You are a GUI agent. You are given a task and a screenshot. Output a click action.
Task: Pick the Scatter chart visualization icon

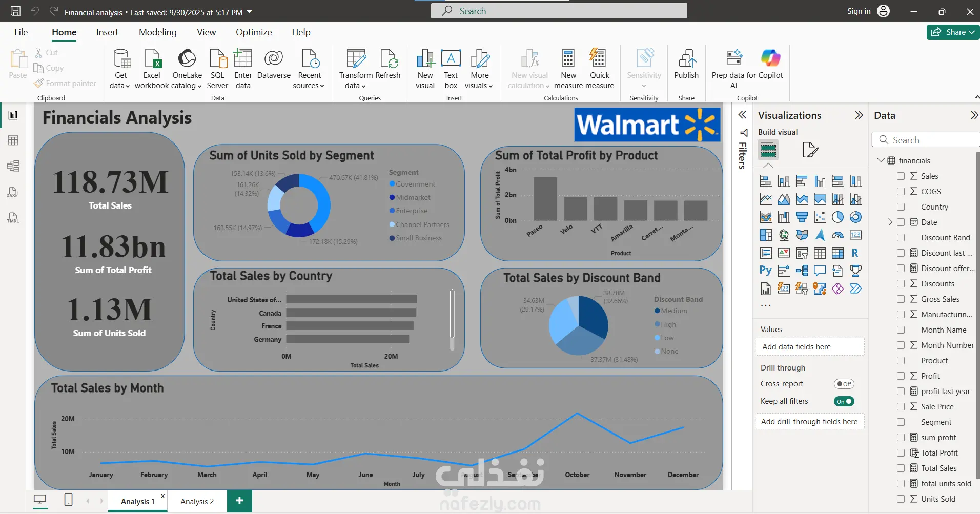point(820,217)
